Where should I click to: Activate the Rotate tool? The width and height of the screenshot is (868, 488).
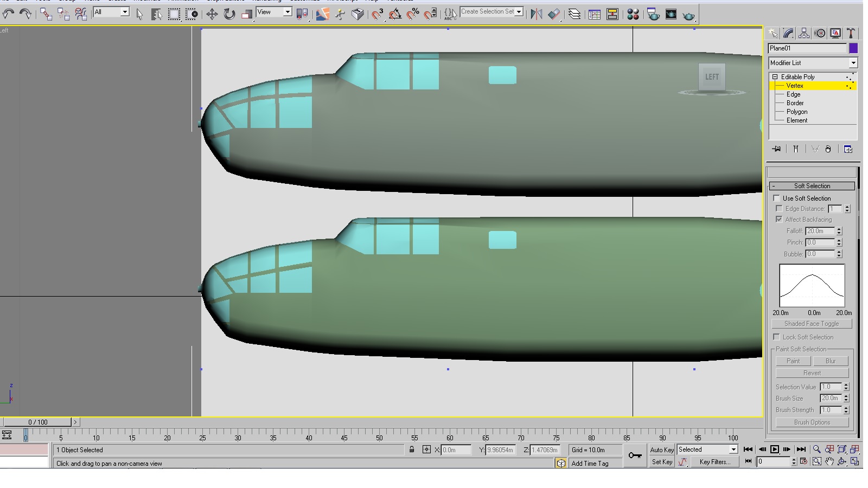click(229, 14)
